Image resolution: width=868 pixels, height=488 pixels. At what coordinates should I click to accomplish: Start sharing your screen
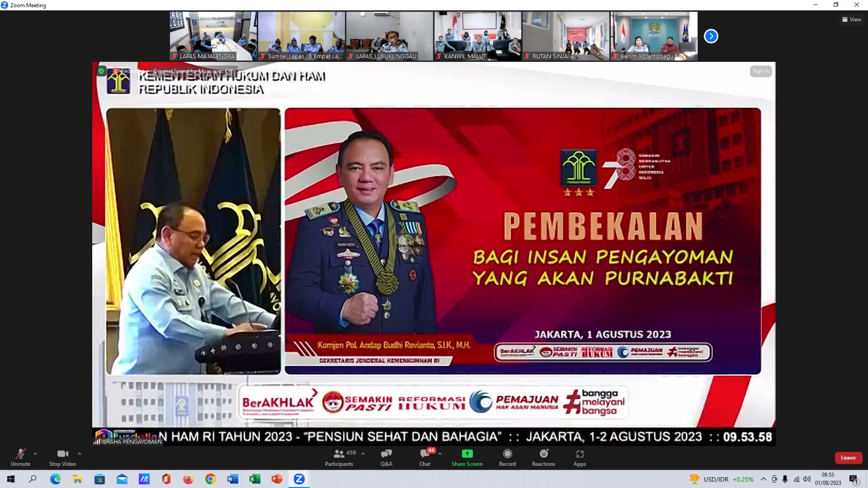pos(467,457)
